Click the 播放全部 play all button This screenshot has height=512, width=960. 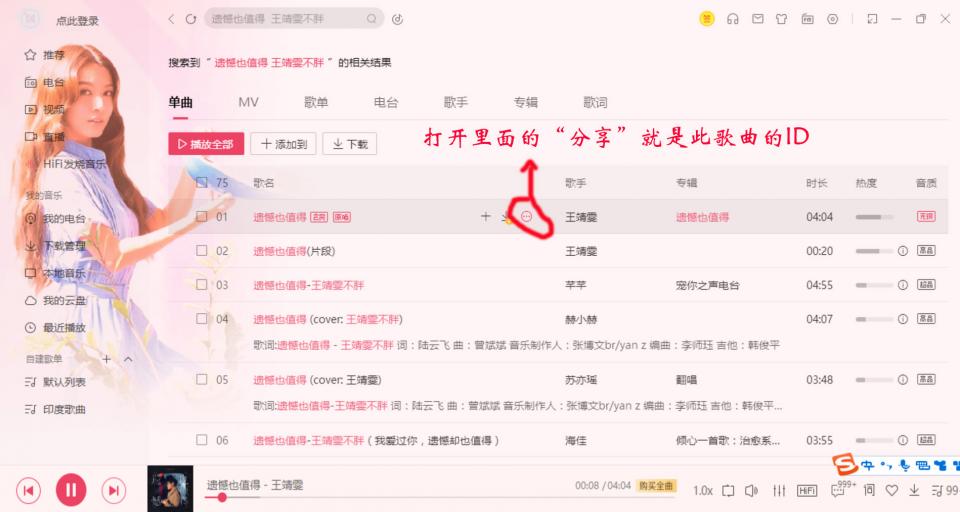click(206, 144)
